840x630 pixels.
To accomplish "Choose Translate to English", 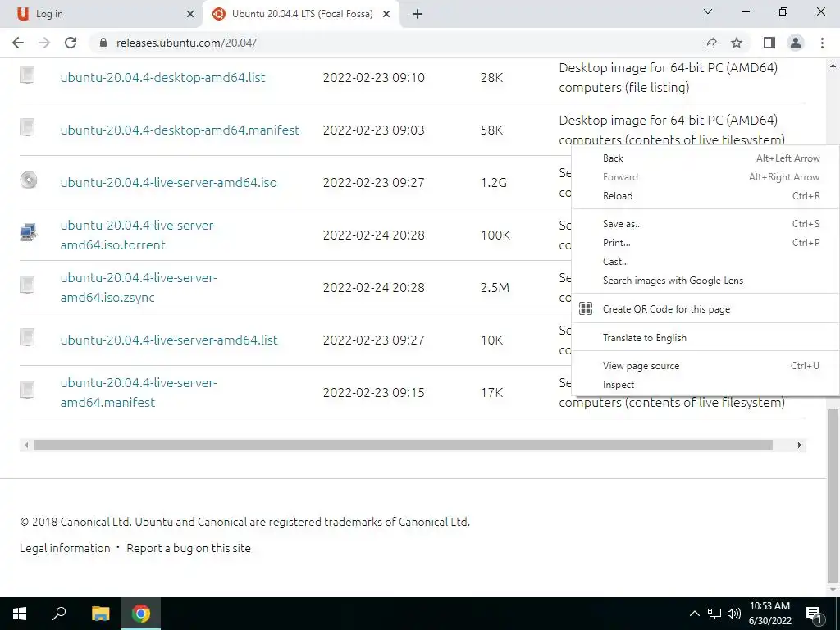I will (x=705, y=338).
